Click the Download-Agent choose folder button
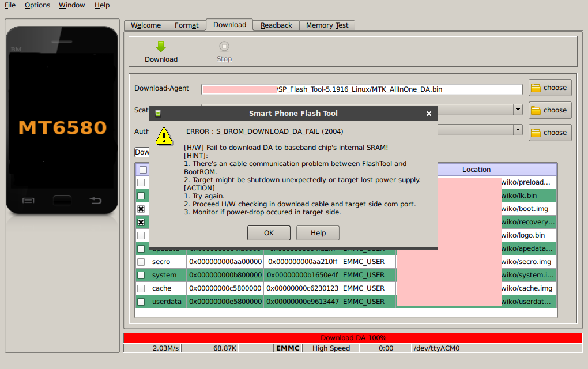The height and width of the screenshot is (369, 588). (x=550, y=88)
